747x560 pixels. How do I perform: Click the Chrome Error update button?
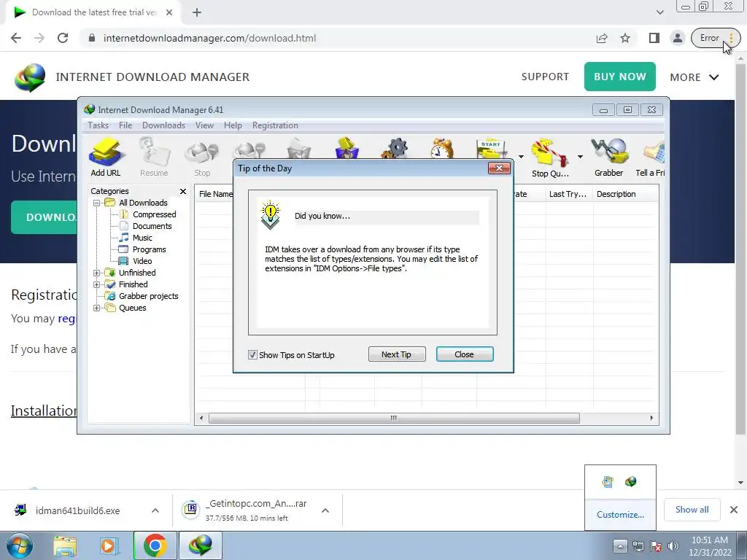[716, 38]
